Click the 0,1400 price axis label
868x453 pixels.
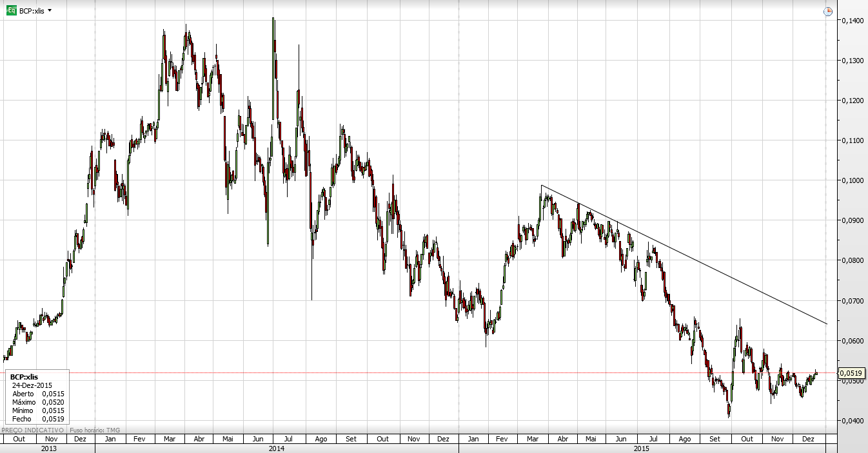click(x=852, y=21)
